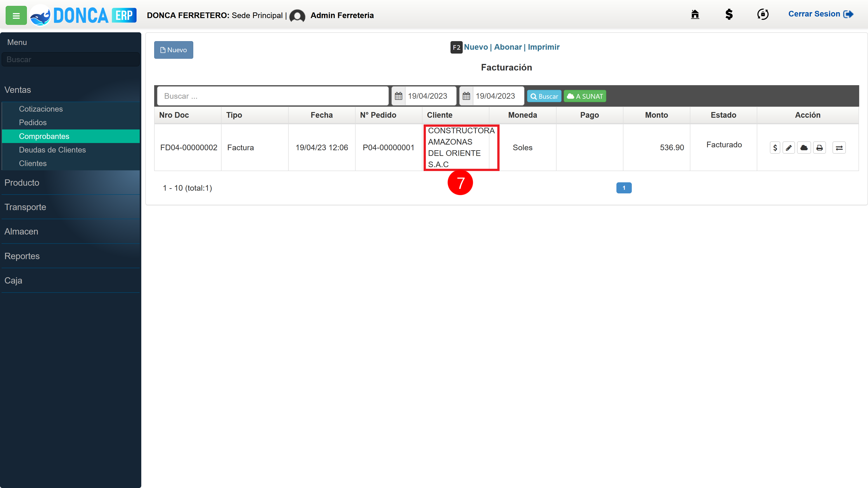868x488 pixels.
Task: Click the printer icon in Acción
Action: click(x=819, y=148)
